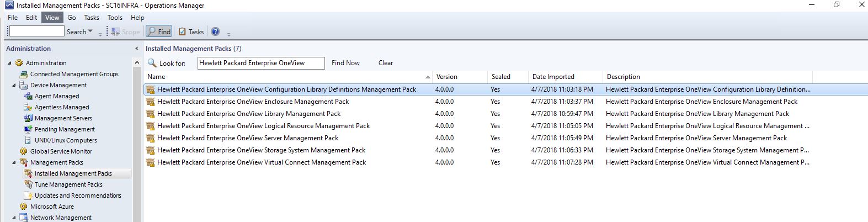
Task: Click the Tune Management Packs icon
Action: point(28,184)
